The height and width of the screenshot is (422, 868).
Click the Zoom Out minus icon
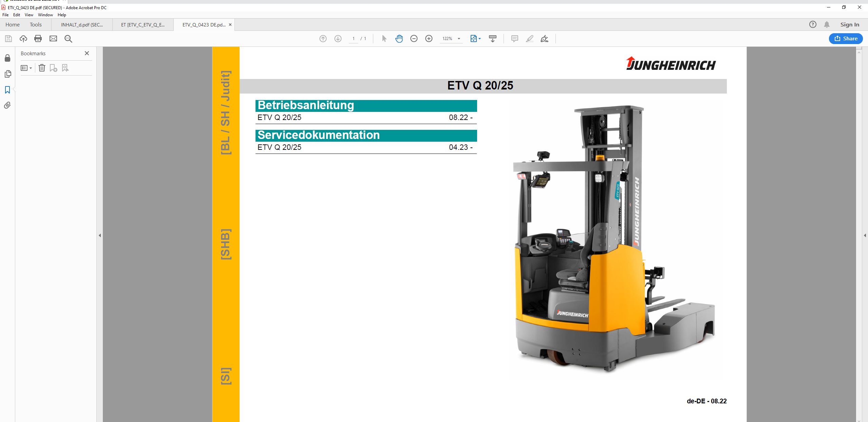pyautogui.click(x=414, y=39)
